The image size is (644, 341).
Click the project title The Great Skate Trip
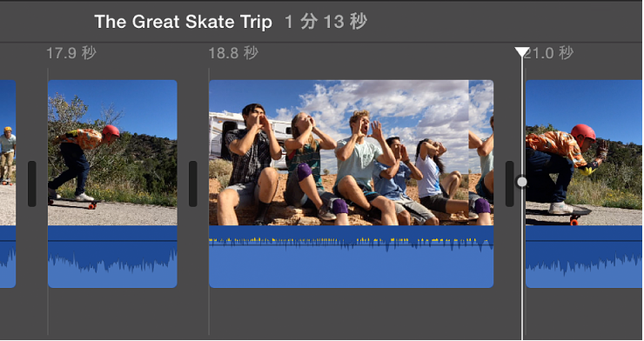[x=183, y=22]
